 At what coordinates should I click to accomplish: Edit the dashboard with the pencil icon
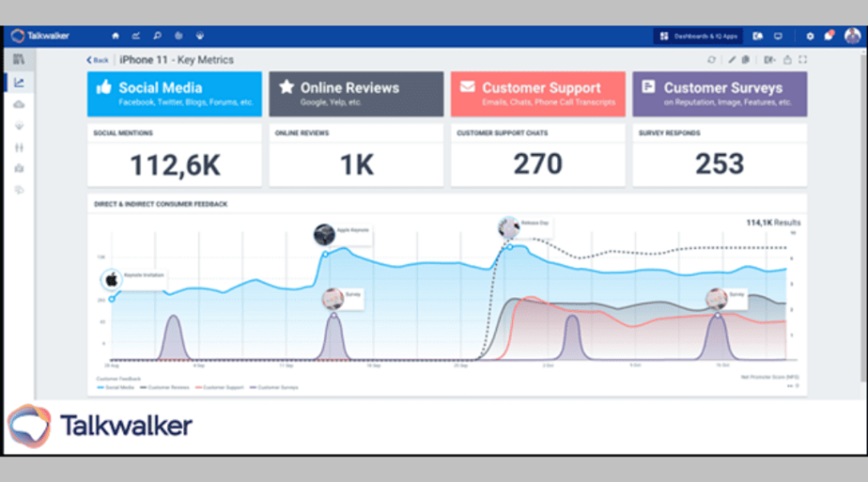pyautogui.click(x=732, y=60)
